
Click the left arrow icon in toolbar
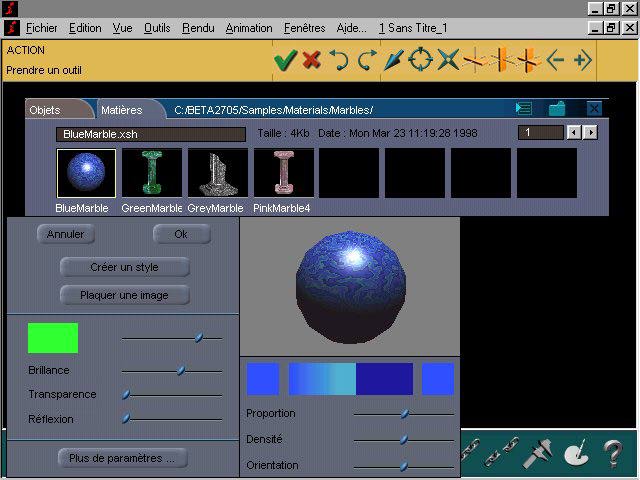(555, 60)
